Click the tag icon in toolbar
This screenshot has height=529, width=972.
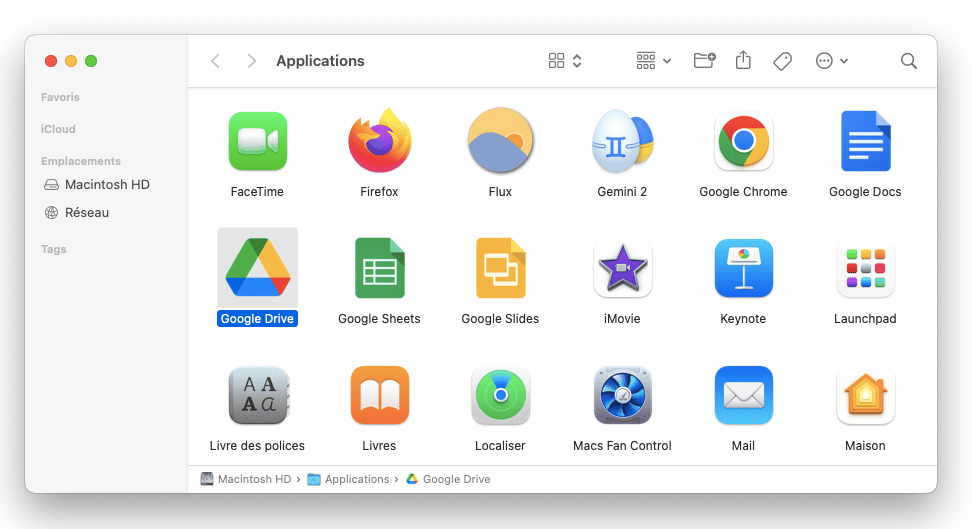click(x=782, y=61)
